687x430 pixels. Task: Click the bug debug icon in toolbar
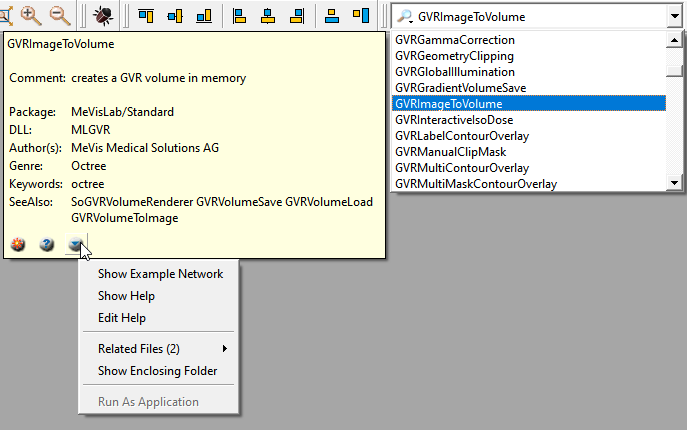pos(102,16)
